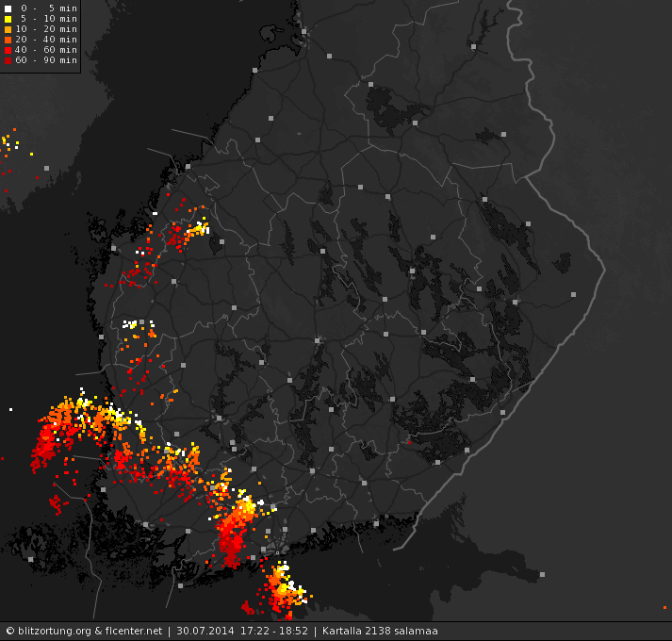Click the yellow 5 - 10 min legend swatch
This screenshot has width=672, height=641.
(8, 19)
